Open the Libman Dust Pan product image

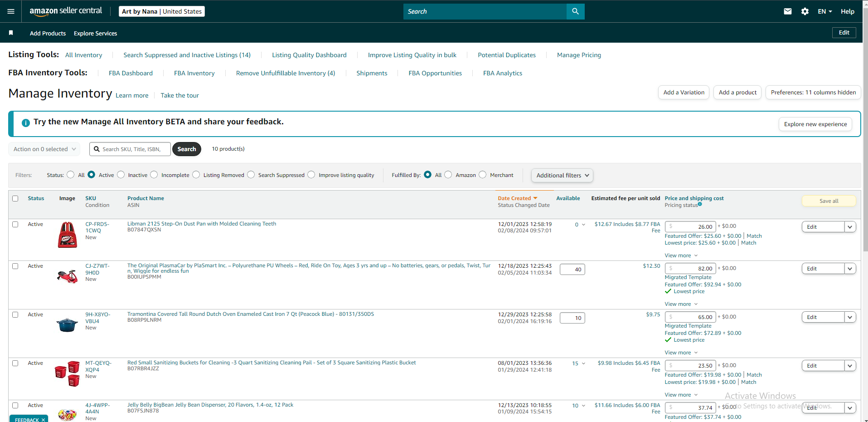[68, 235]
